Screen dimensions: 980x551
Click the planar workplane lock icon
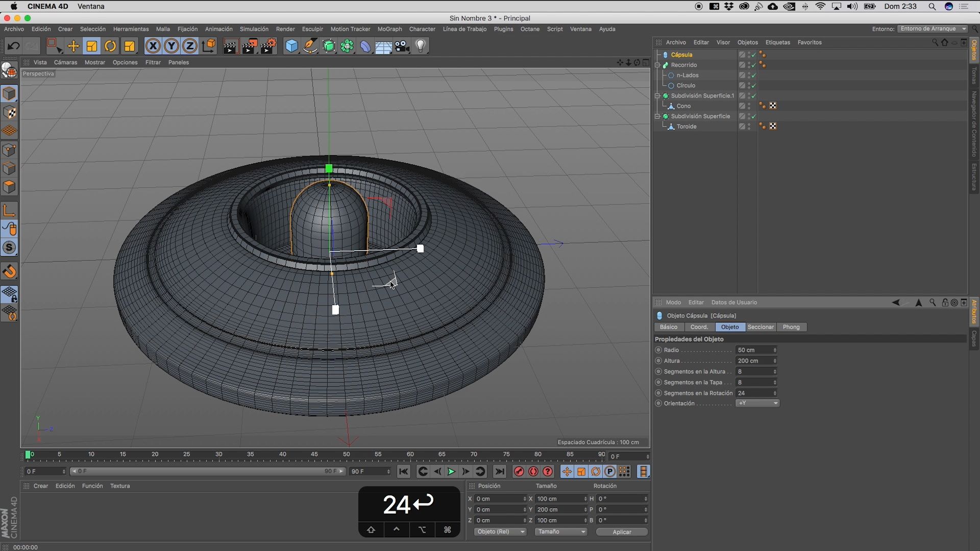click(9, 294)
